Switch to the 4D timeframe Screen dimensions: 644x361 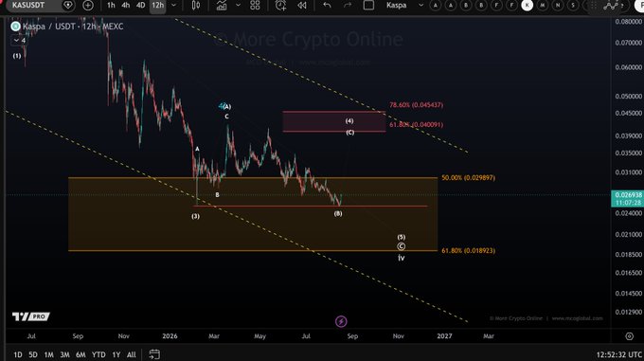pyautogui.click(x=141, y=6)
